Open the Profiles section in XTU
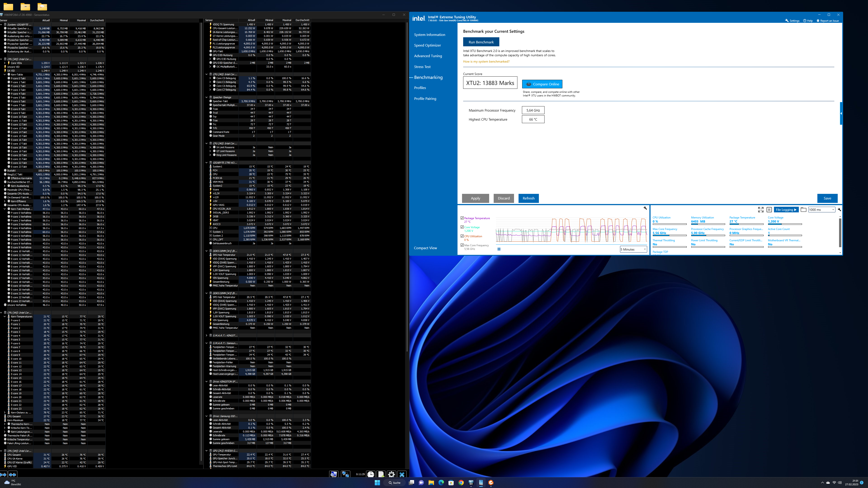Viewport: 868px width, 488px height. click(420, 88)
